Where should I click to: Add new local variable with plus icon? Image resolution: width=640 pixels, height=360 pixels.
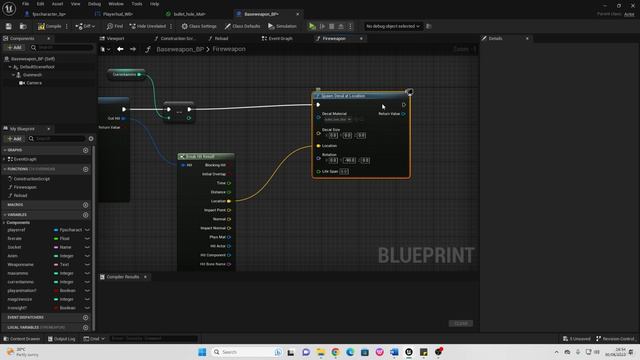[85, 327]
